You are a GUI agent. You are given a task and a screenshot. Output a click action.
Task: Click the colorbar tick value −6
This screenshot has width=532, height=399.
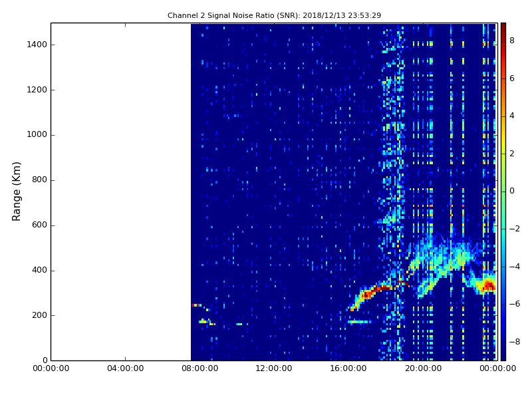click(515, 304)
